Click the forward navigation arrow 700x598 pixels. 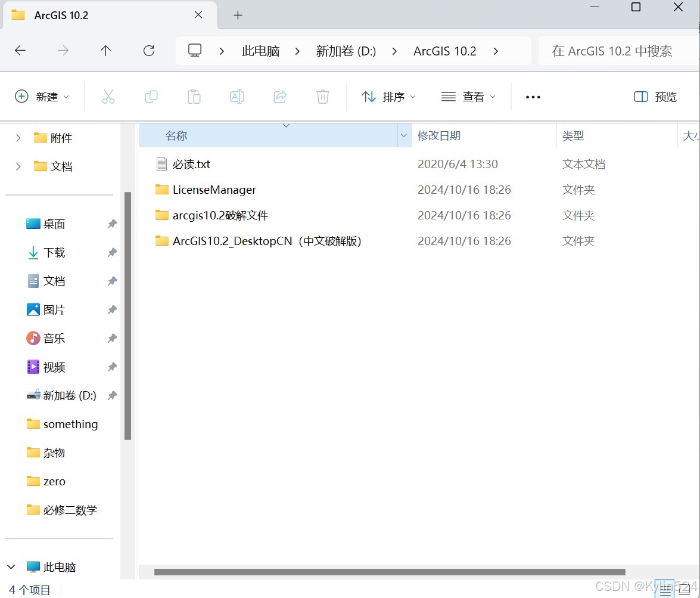63,51
